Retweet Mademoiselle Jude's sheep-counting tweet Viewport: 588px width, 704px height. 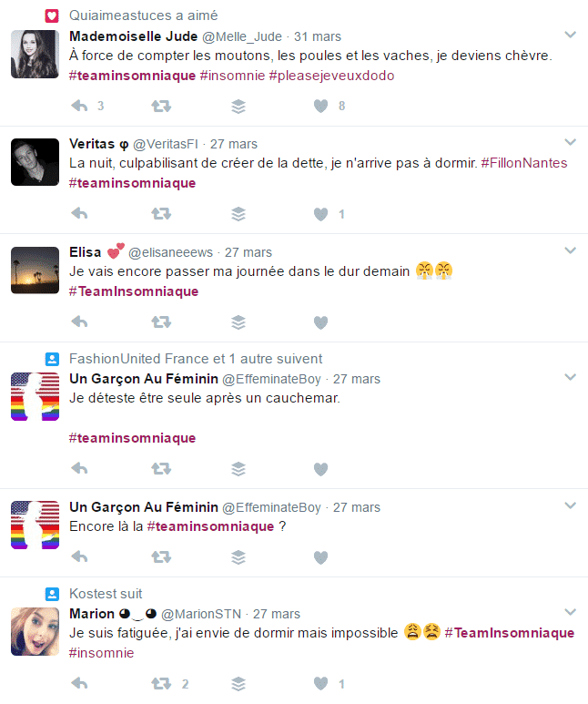point(161,107)
